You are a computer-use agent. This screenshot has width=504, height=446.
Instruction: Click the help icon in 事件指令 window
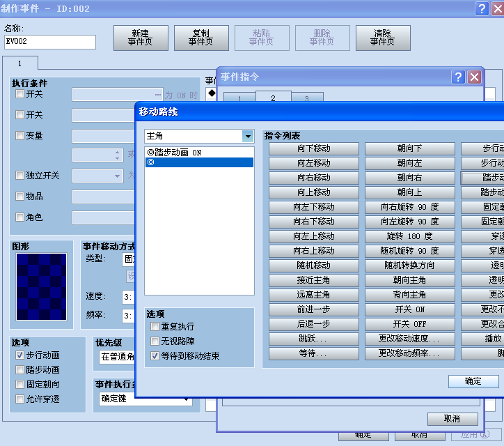point(458,77)
